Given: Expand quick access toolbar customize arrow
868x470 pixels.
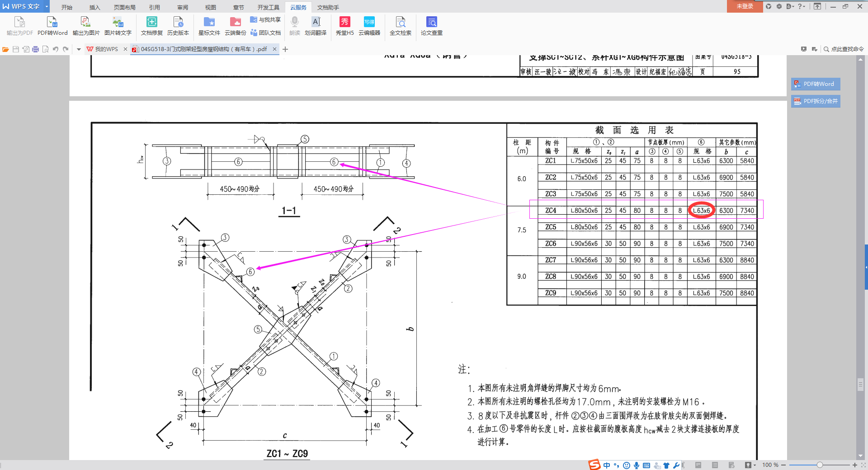Looking at the screenshot, I should [79, 49].
